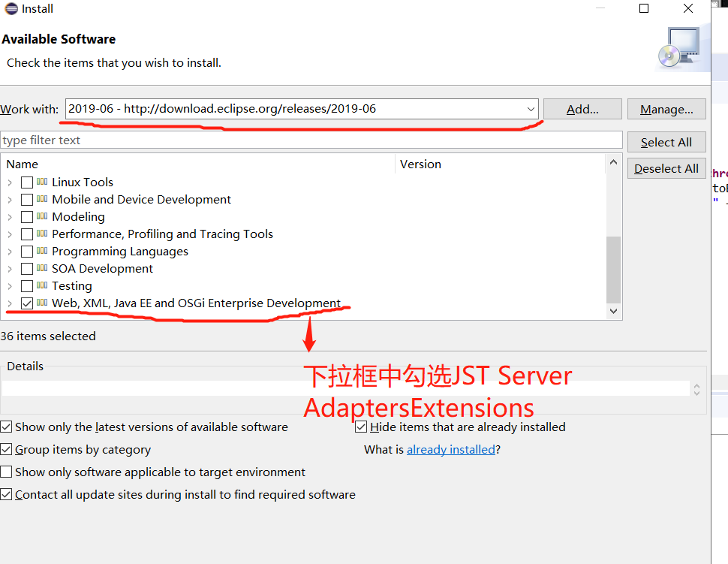Click the SOA Development category icon
The height and width of the screenshot is (564, 728).
pos(42,268)
